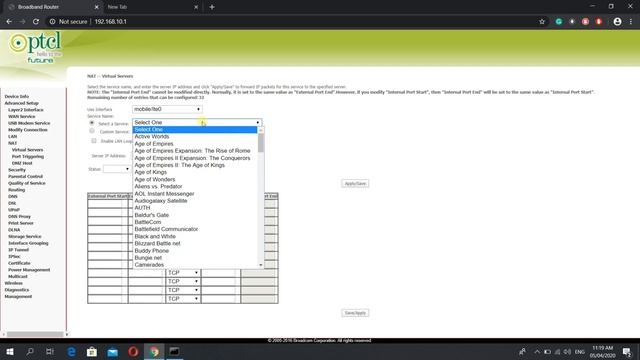Image resolution: width=640 pixels, height=360 pixels.
Task: Click the ENG language indicator
Action: pos(580,352)
